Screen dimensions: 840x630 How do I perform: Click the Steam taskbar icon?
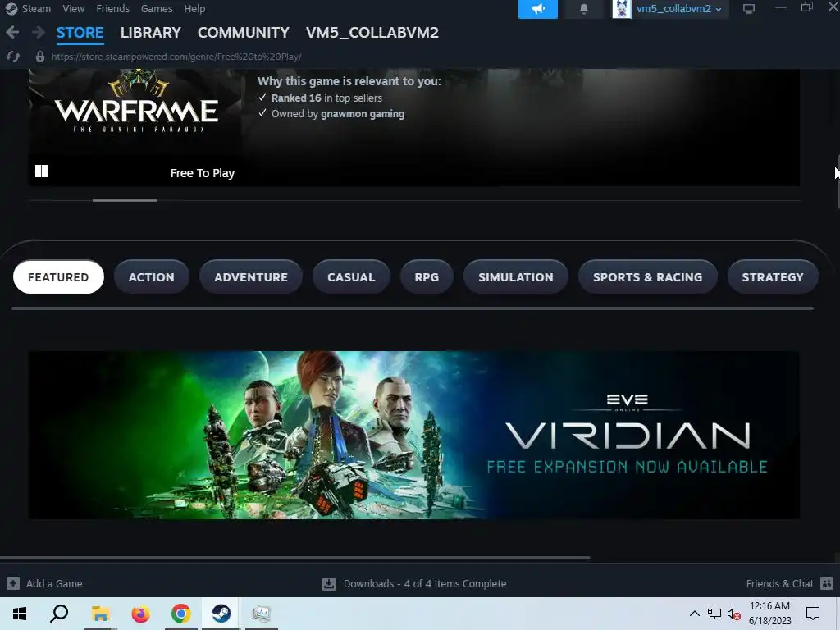point(221,614)
